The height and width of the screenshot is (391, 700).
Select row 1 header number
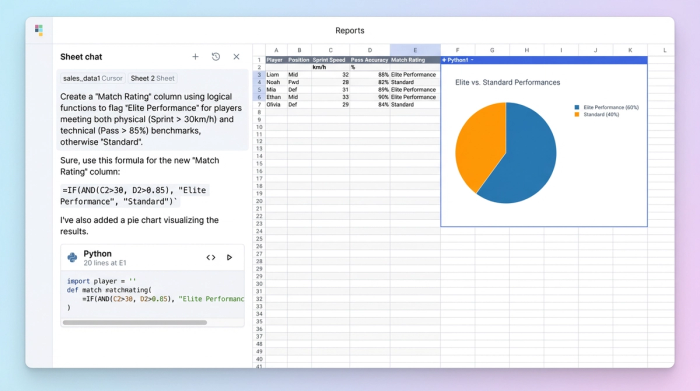click(259, 60)
